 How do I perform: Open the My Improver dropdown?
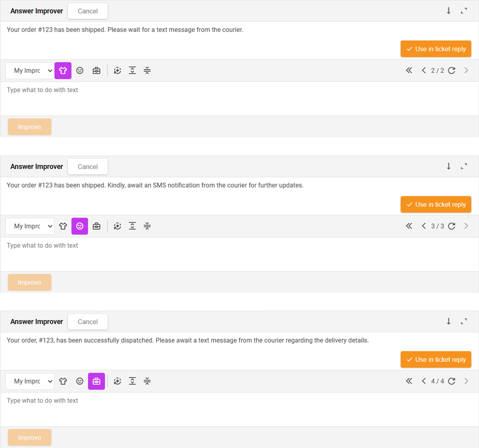point(30,70)
